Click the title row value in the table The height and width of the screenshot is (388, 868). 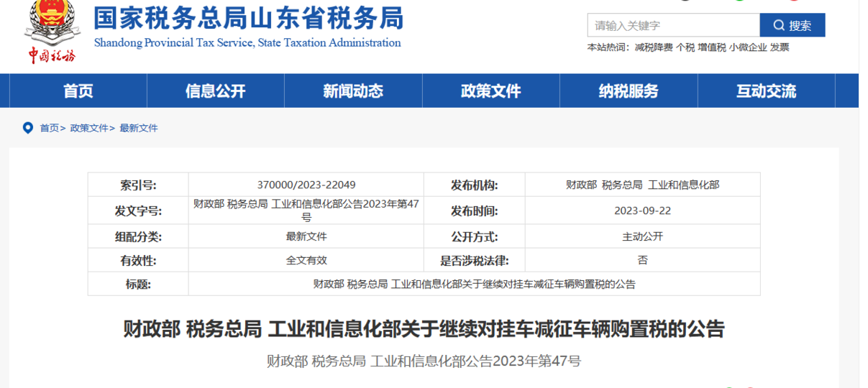[475, 284]
